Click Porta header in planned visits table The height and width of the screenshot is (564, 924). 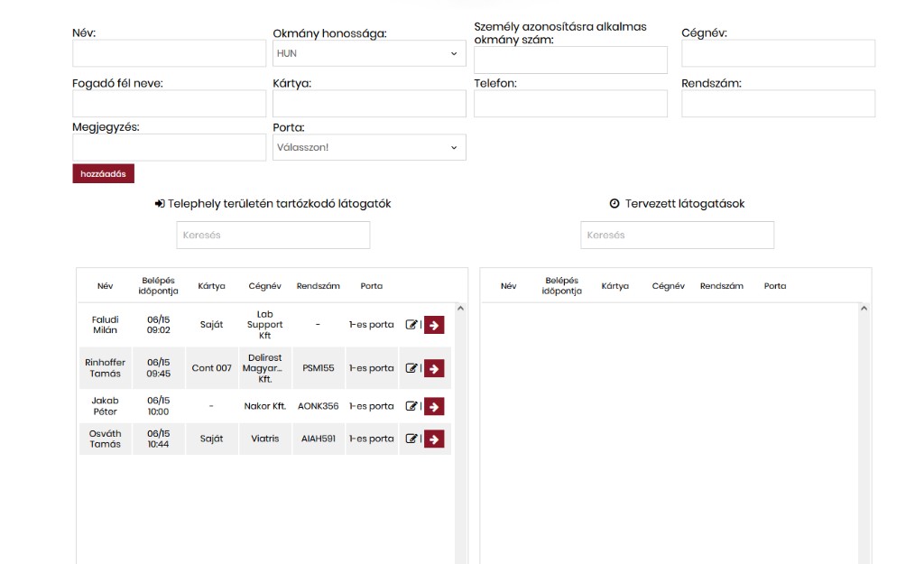pyautogui.click(x=775, y=286)
